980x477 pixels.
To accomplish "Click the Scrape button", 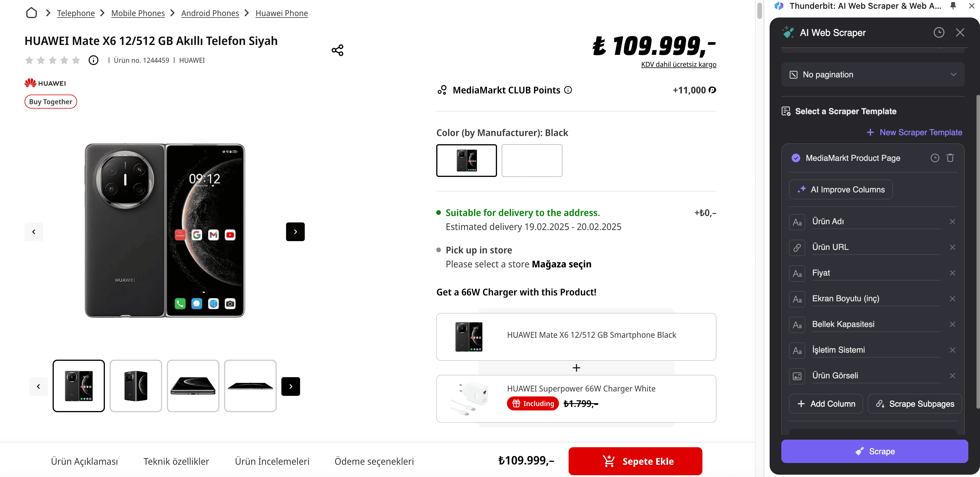I will pyautogui.click(x=874, y=451).
